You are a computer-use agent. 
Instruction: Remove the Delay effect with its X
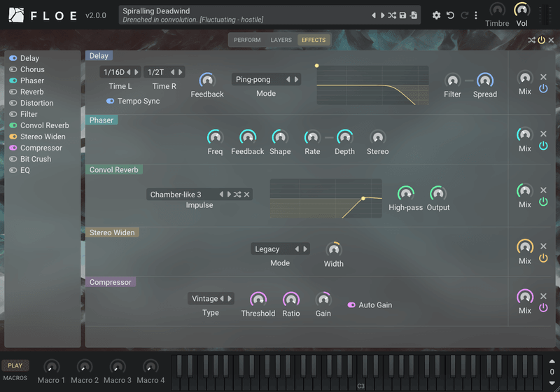click(x=543, y=77)
